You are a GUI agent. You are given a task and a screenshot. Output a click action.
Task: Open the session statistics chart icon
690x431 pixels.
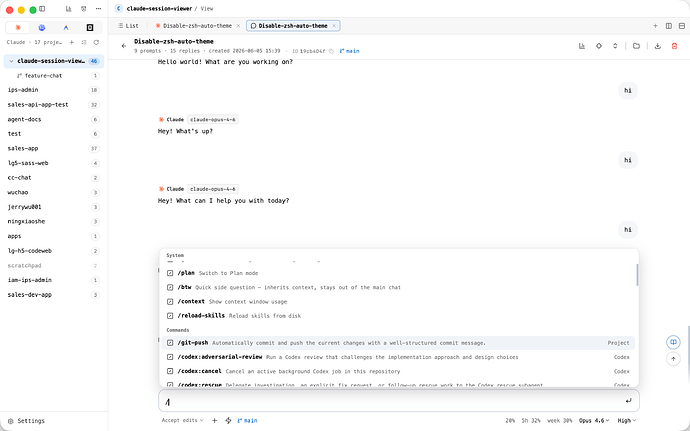click(x=582, y=46)
